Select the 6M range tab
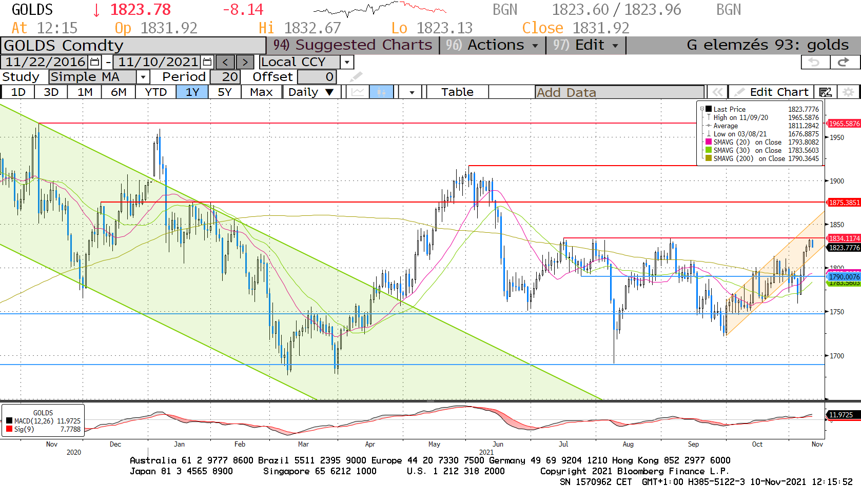The width and height of the screenshot is (861, 504). click(119, 92)
